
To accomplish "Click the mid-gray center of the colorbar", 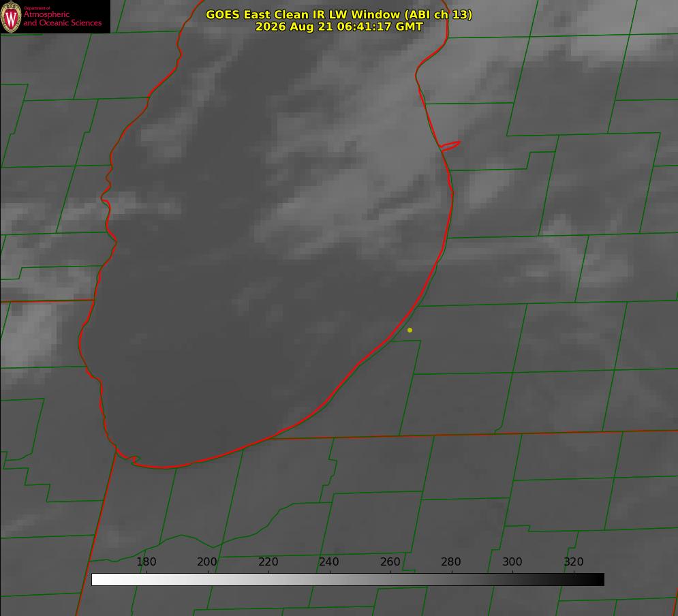I will coord(348,579).
